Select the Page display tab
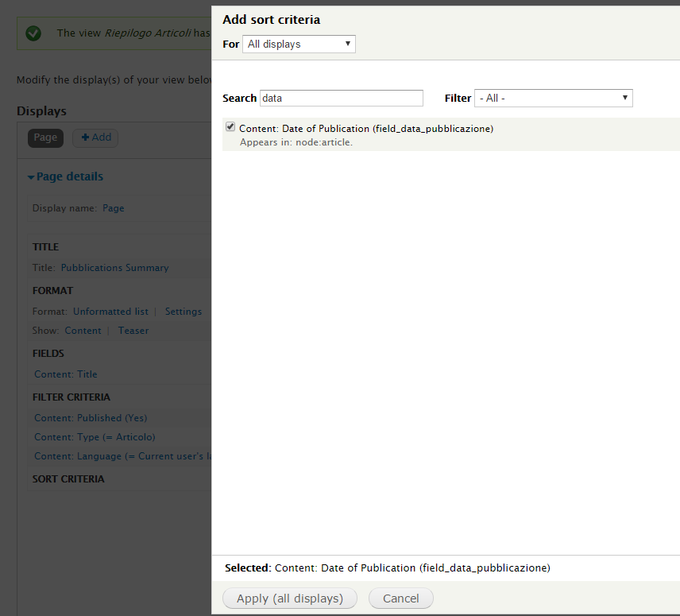 45,138
